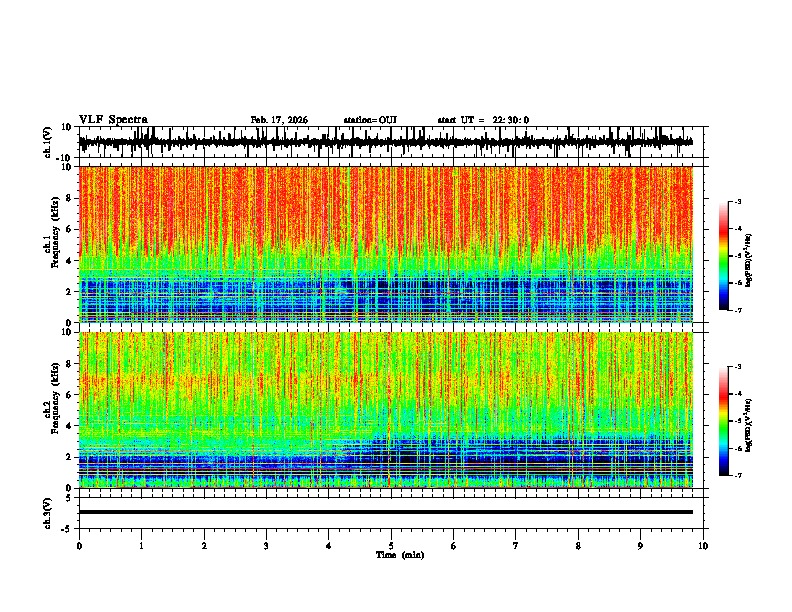
Task: Click the time axis tick label "1"
Action: (x=141, y=546)
